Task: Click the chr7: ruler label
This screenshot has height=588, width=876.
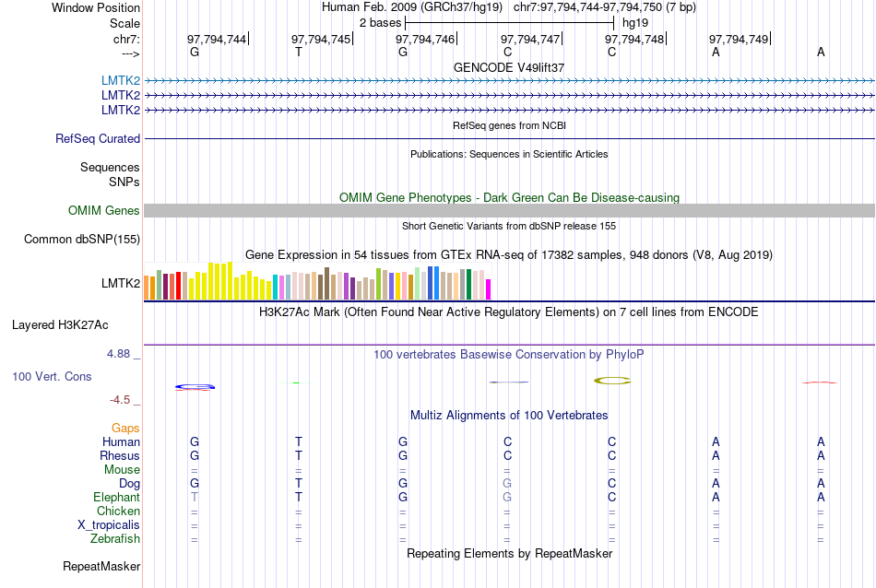Action: coord(126,39)
